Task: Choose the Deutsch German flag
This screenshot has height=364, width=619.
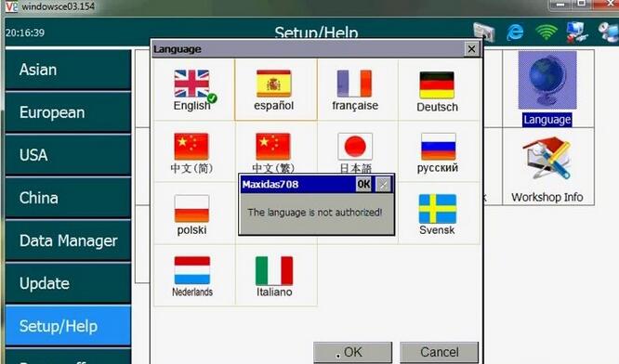Action: click(437, 84)
